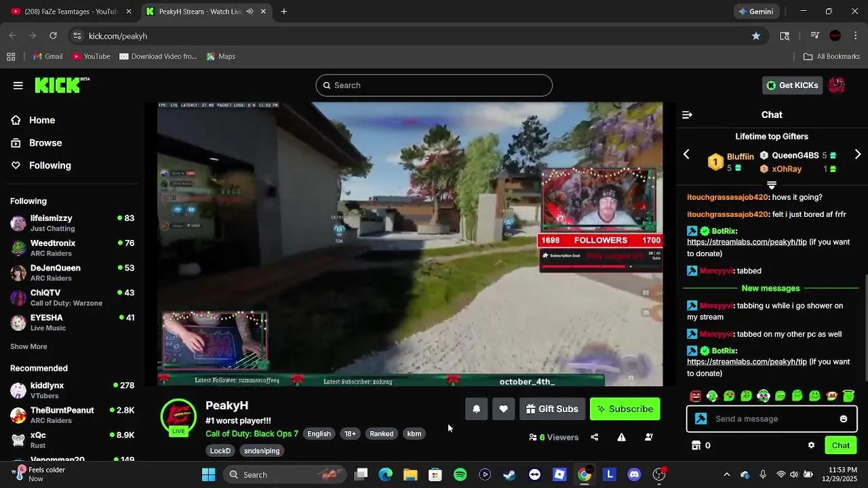Open chat settings gear
Viewport: 868px width, 488px height.
point(811,445)
